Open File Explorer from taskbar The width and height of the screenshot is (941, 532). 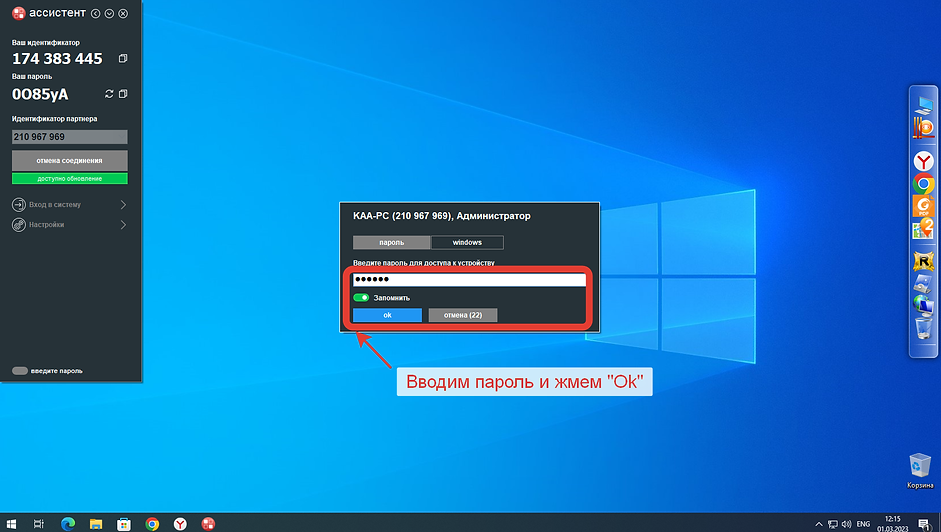pyautogui.click(x=96, y=524)
